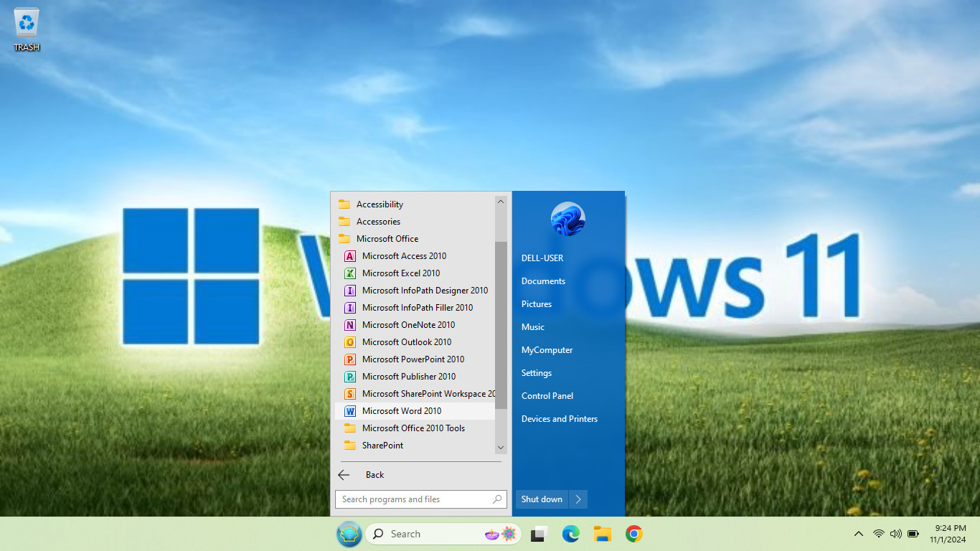
Task: Open Microsoft InfoPath Designer 2010
Action: pyautogui.click(x=424, y=291)
